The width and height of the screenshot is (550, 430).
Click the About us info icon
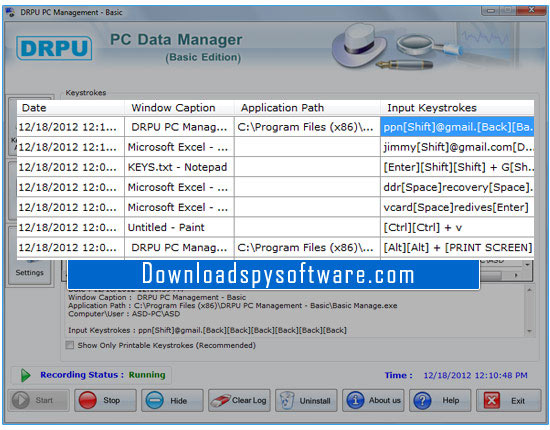tap(355, 400)
